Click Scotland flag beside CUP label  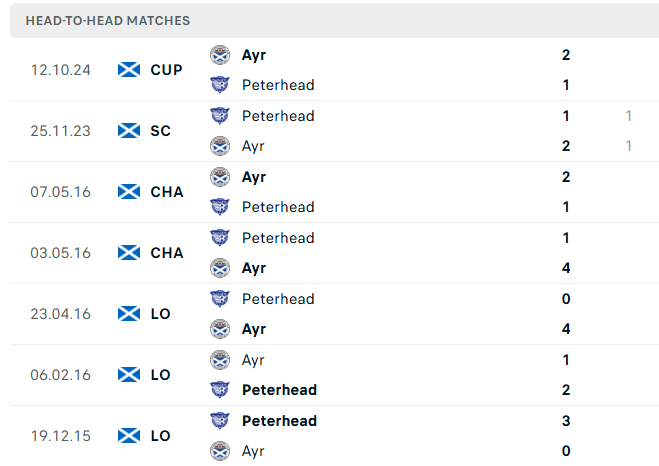[x=129, y=70]
